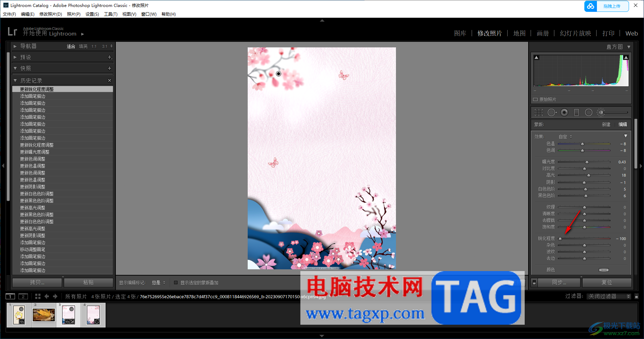The height and width of the screenshot is (339, 644).
Task: Select main window display button 1
Action: tap(10, 296)
